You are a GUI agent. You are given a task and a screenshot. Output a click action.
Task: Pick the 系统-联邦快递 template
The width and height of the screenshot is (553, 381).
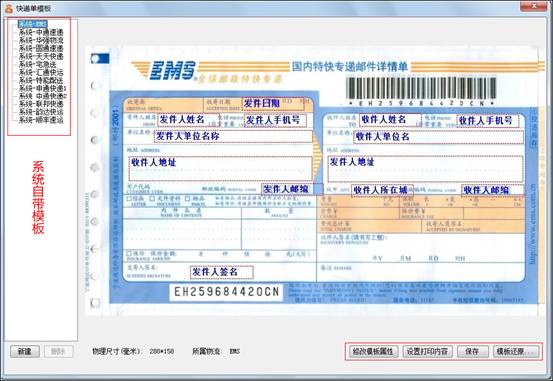tap(41, 104)
